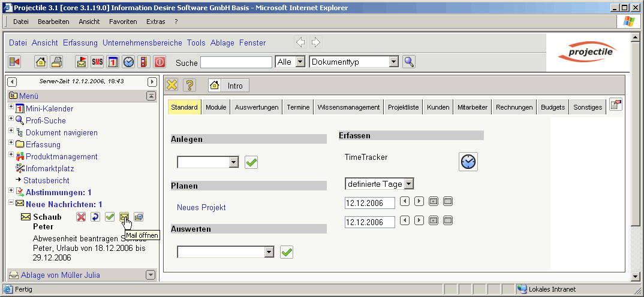Confirm Anlegen selection with green checkmark

(x=251, y=162)
